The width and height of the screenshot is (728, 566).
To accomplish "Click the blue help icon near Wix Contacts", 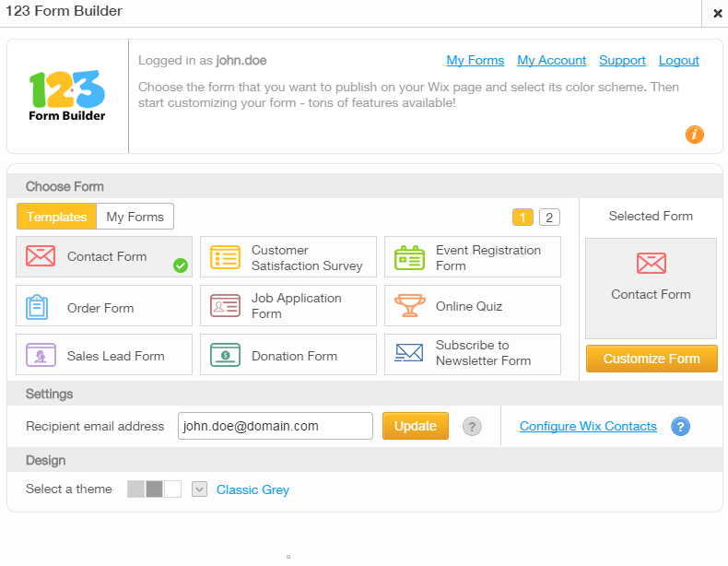I will click(681, 426).
